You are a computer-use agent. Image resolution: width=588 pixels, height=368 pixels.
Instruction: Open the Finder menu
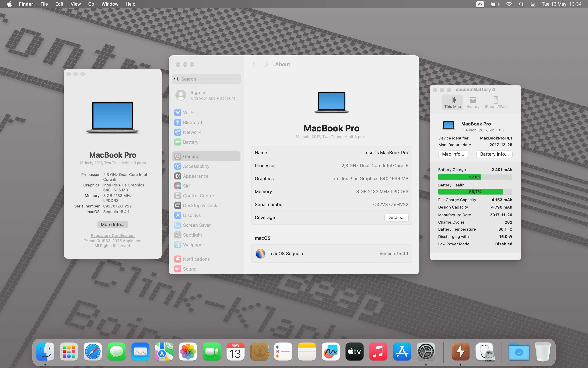coord(26,4)
